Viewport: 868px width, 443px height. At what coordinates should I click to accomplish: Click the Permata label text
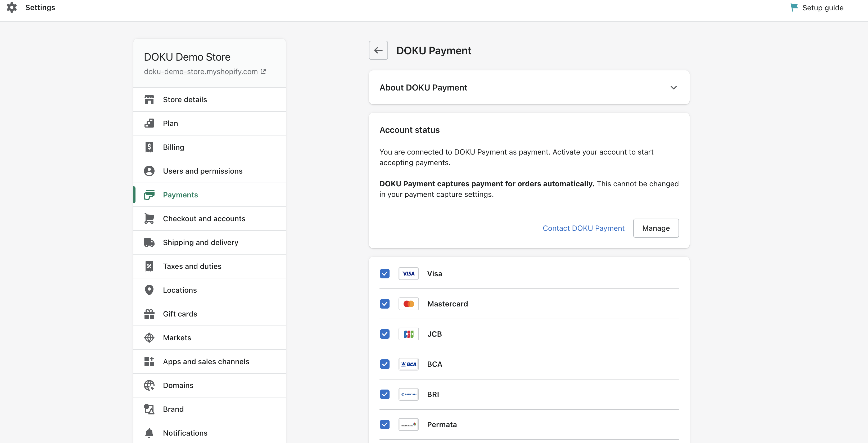[x=442, y=424]
